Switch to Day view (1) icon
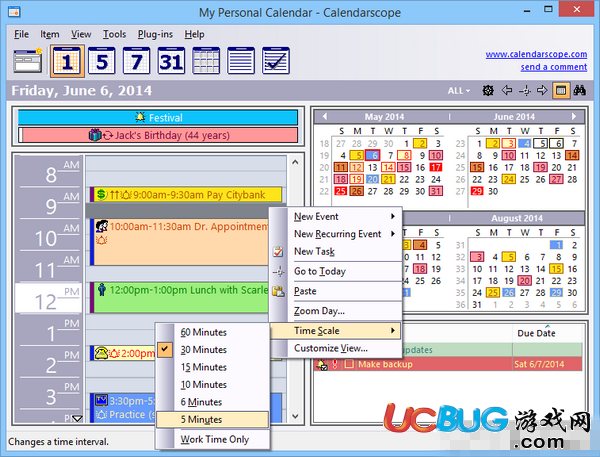Image resolution: width=600 pixels, height=457 pixels. click(67, 61)
